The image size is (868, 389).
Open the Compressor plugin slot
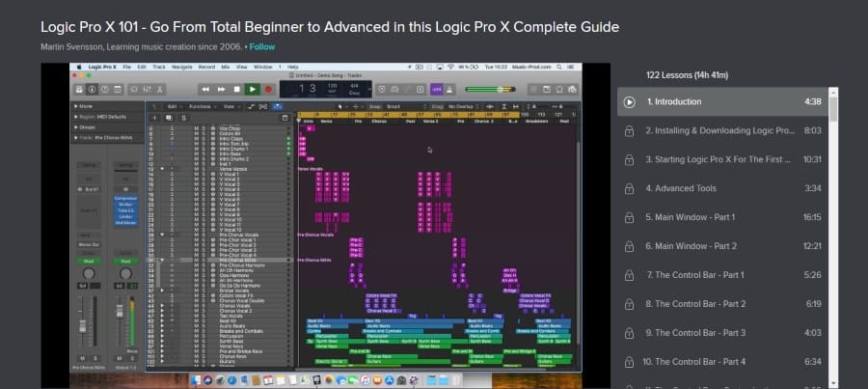[x=125, y=199]
